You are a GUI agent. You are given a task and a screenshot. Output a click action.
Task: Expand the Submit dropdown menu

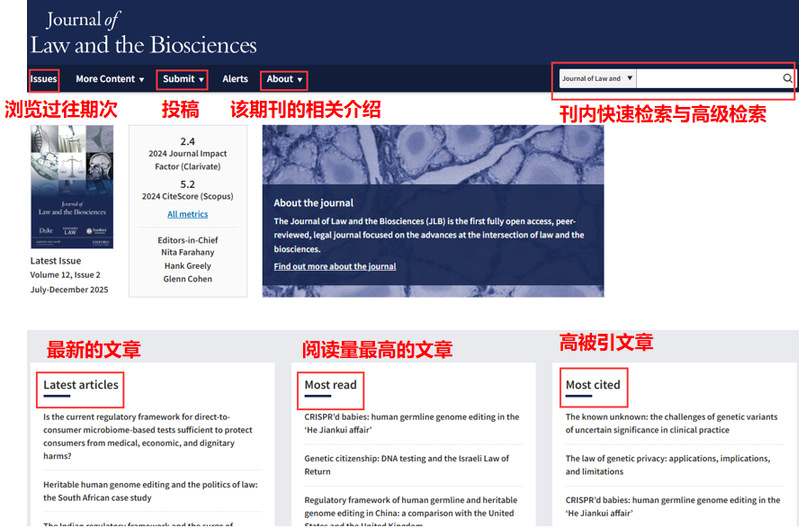point(183,79)
